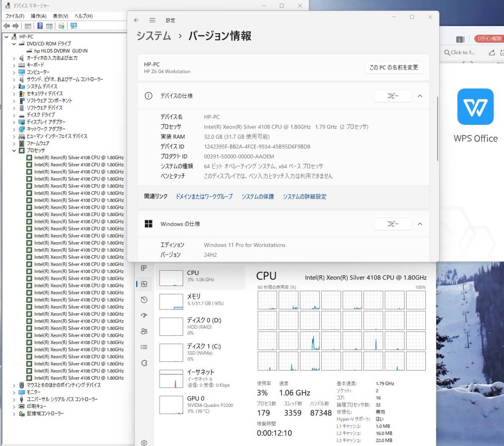Select GPU 0 performance entry
504x446 pixels.
click(200, 404)
